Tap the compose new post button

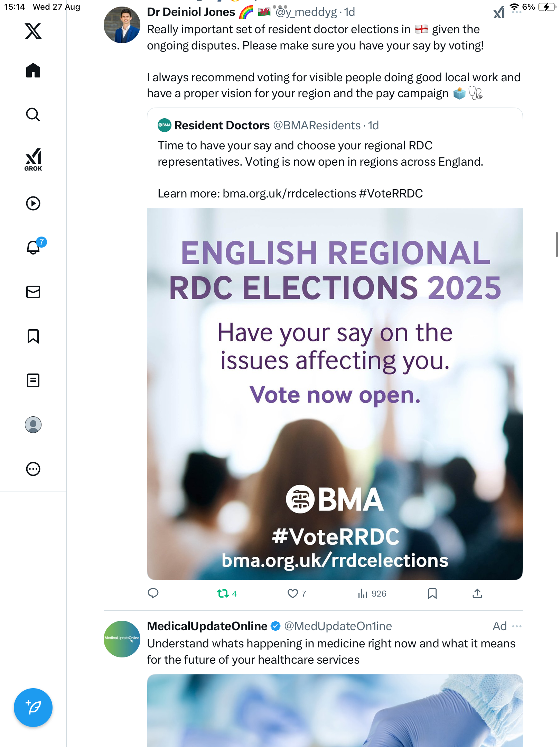[33, 708]
